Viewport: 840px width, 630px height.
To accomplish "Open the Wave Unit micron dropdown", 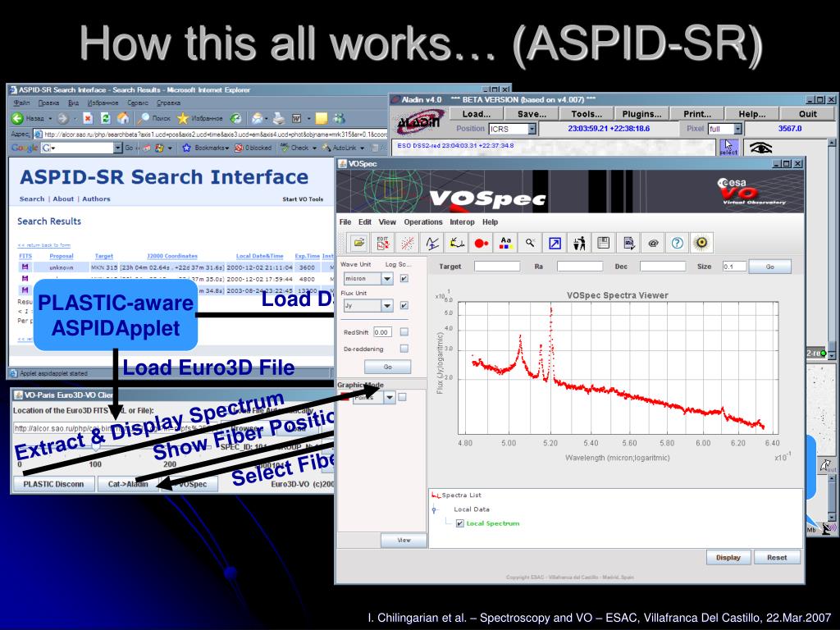I will [x=387, y=279].
